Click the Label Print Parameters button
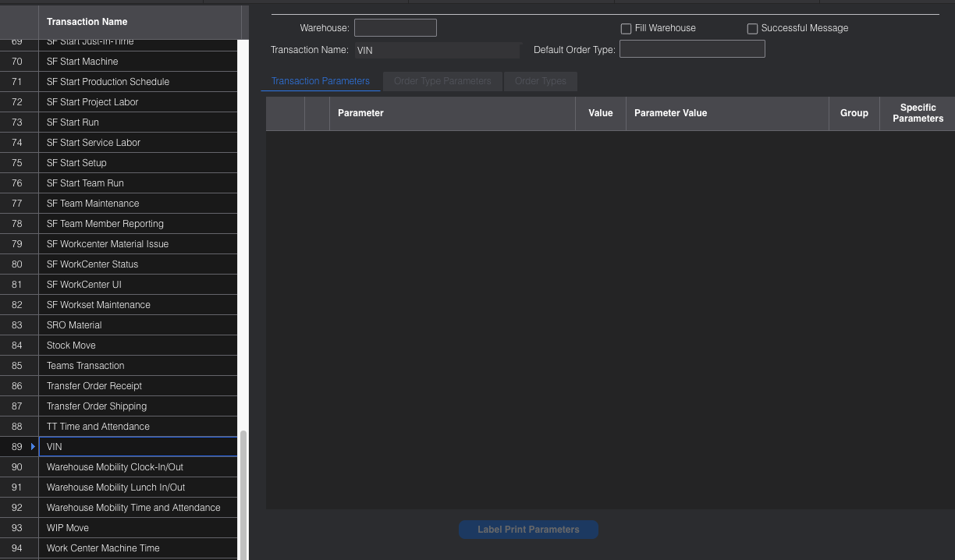Screen dimensions: 955x560 pyautogui.click(x=528, y=530)
